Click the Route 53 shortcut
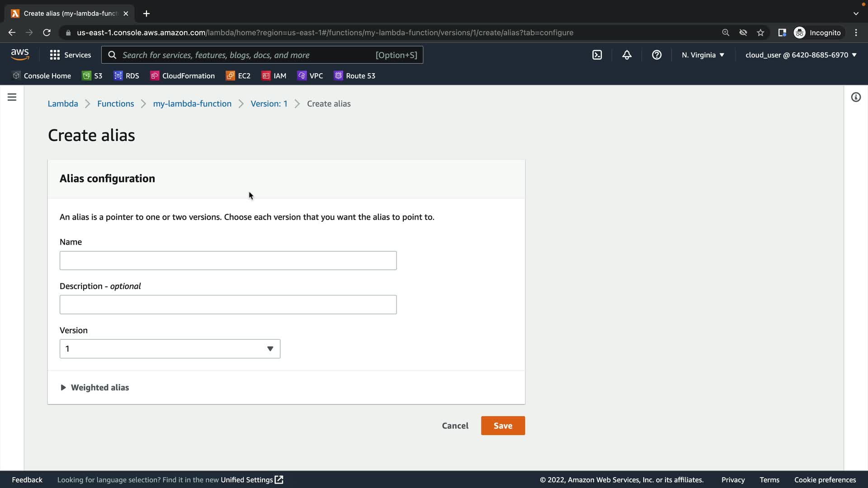Screen dimensions: 868x488 click(x=355, y=75)
